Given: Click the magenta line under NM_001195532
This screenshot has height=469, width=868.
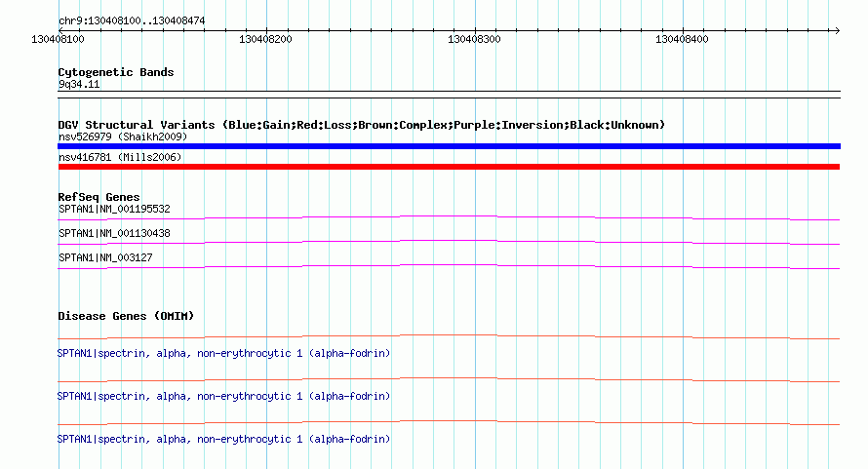Looking at the screenshot, I should [x=449, y=217].
